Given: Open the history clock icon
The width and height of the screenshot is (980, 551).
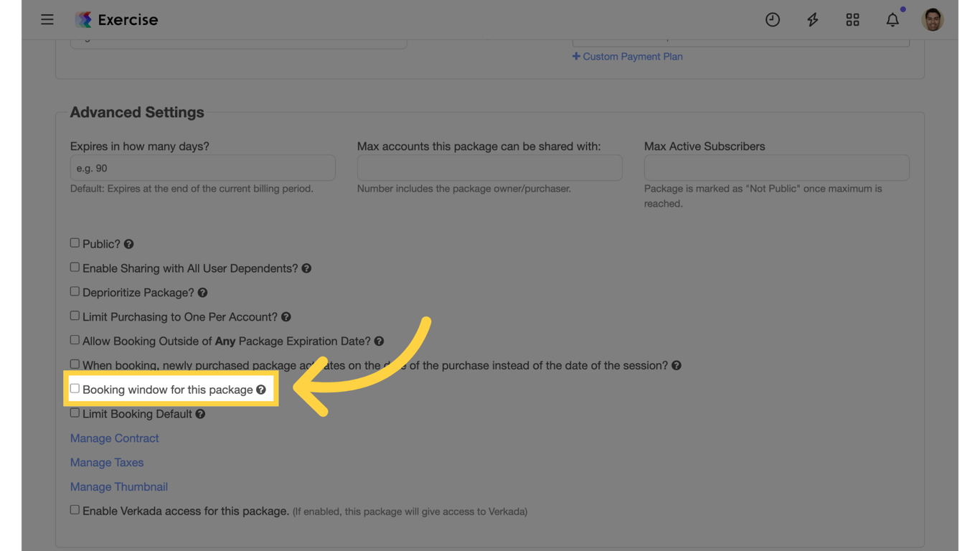Looking at the screenshot, I should (x=773, y=19).
